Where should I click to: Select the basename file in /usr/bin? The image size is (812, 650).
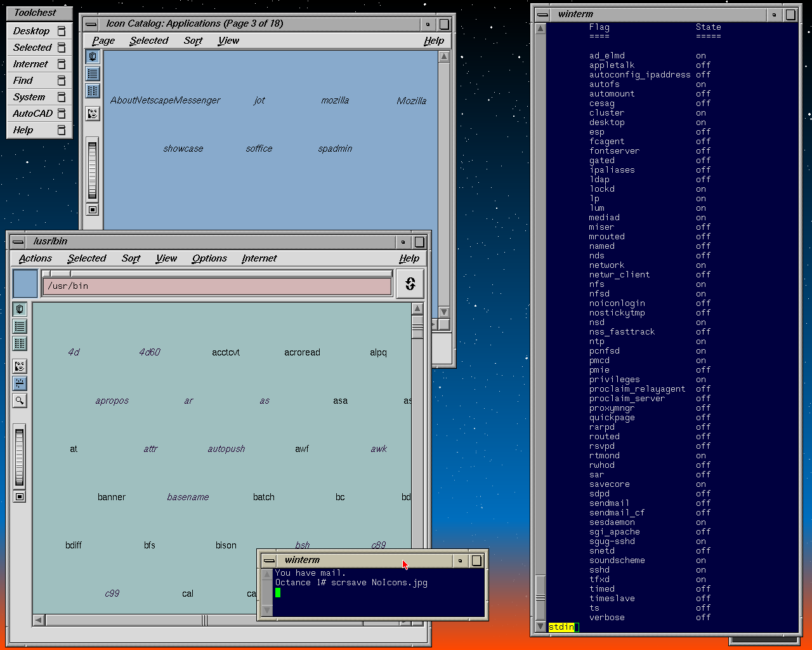click(x=188, y=497)
